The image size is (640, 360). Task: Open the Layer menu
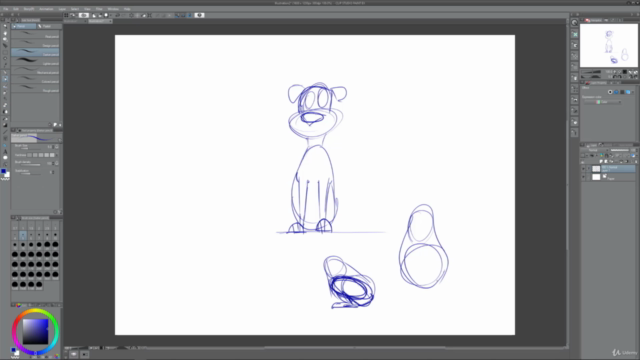(62, 9)
